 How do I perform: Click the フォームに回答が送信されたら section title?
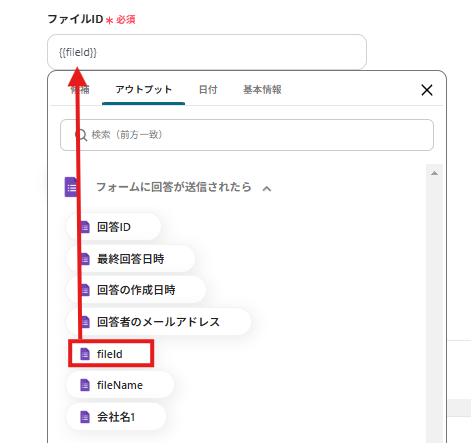[x=174, y=187]
